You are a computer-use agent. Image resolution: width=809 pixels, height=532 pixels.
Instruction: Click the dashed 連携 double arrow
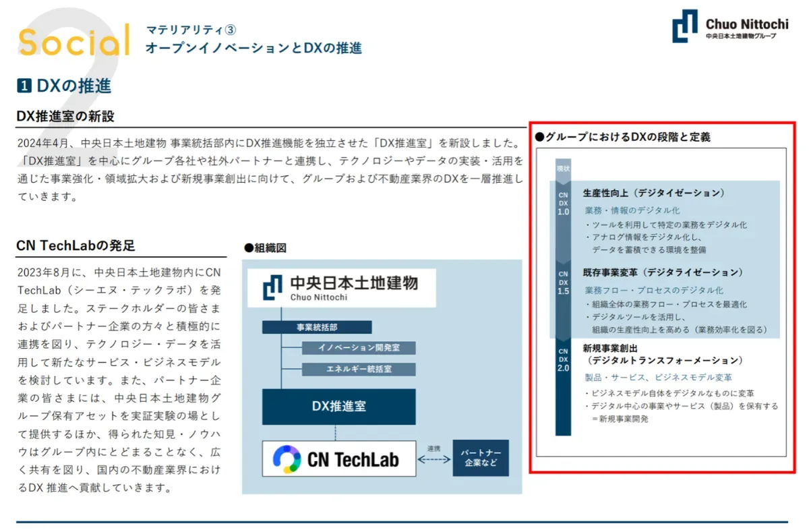(434, 459)
